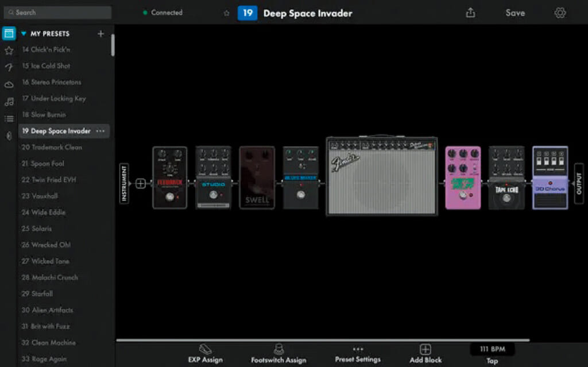Select the microphone sidebar icon
This screenshot has width=588, height=367.
click(x=8, y=136)
